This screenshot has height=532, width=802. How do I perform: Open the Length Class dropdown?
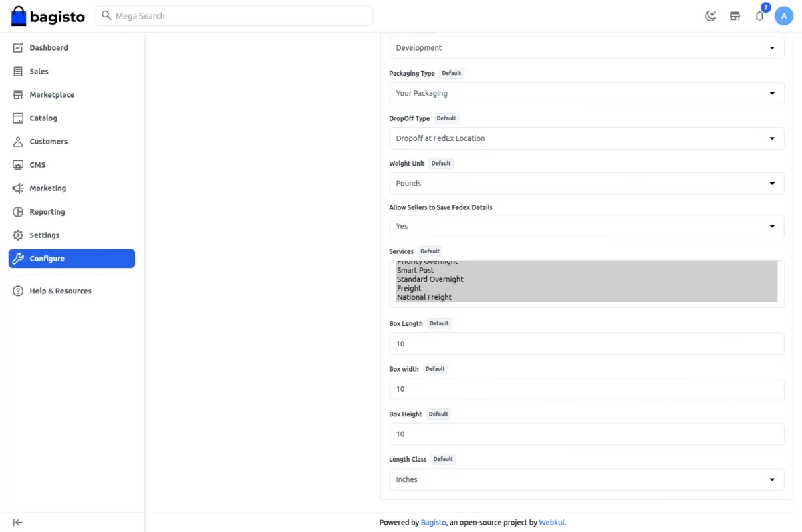586,479
